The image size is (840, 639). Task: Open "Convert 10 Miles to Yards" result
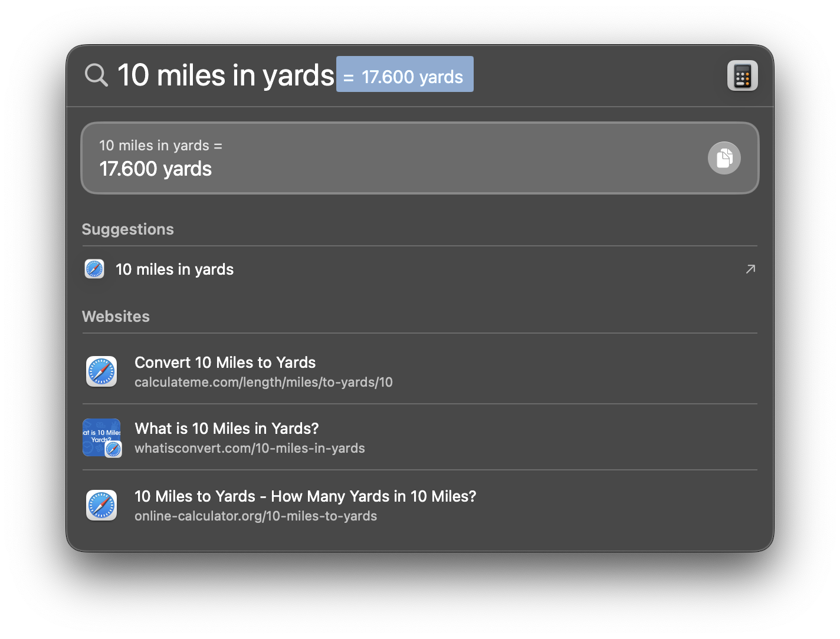[x=419, y=371]
